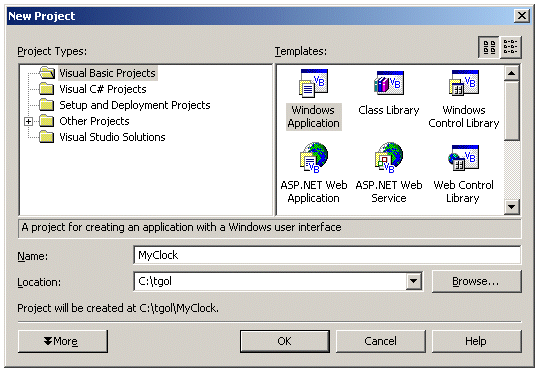Click the 'Windows Control Library' template label

pyautogui.click(x=464, y=116)
